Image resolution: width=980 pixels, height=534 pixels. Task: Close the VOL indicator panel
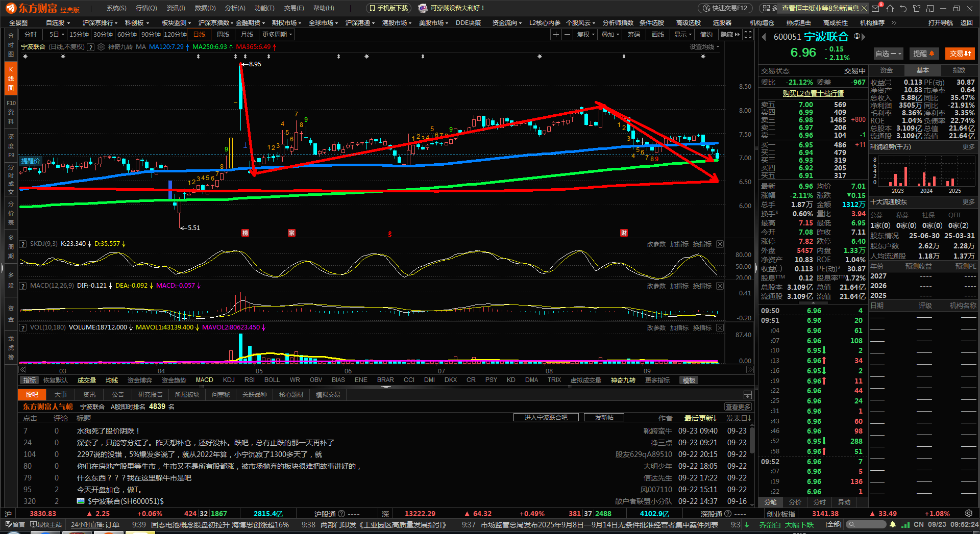click(x=720, y=328)
